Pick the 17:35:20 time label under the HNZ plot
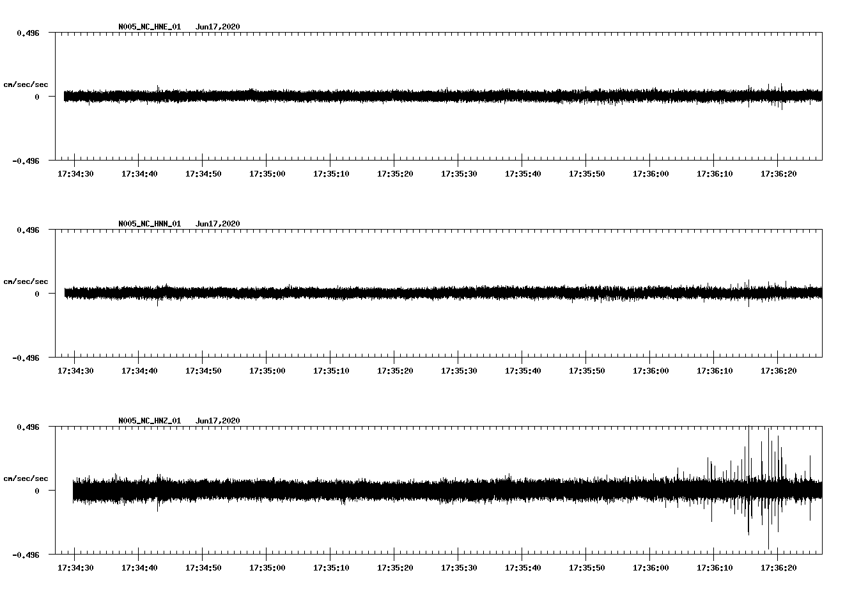Image resolution: width=868 pixels, height=591 pixels. click(x=395, y=567)
